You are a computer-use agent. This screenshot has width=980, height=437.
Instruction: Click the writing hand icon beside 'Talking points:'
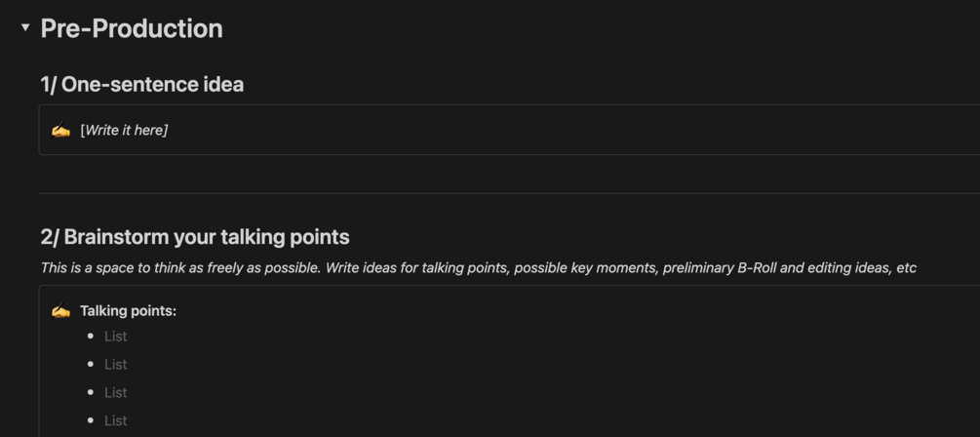(60, 311)
